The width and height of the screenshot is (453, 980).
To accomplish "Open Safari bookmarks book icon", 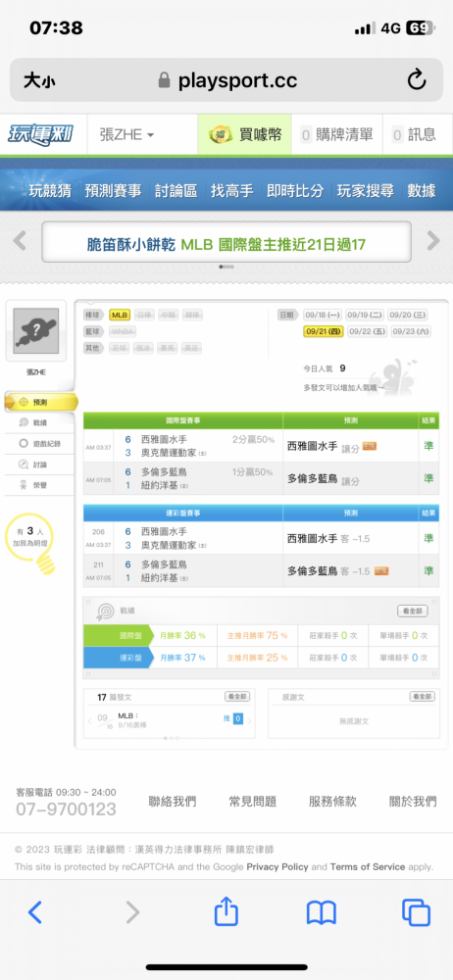I will pyautogui.click(x=321, y=913).
